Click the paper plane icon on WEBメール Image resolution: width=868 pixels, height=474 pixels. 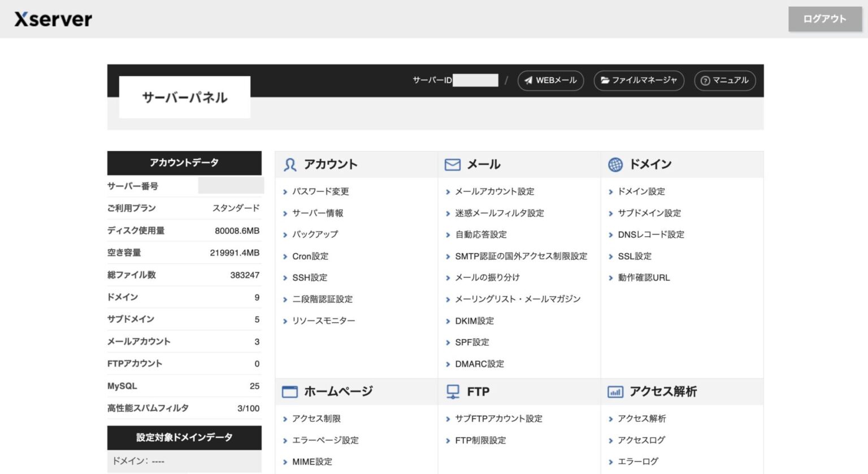pyautogui.click(x=528, y=80)
